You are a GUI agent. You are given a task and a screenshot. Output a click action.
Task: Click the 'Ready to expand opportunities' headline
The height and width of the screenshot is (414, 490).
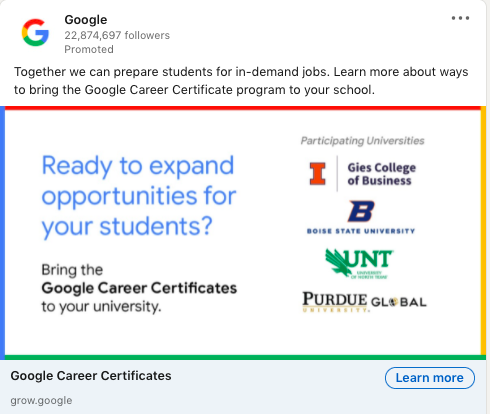(x=139, y=196)
